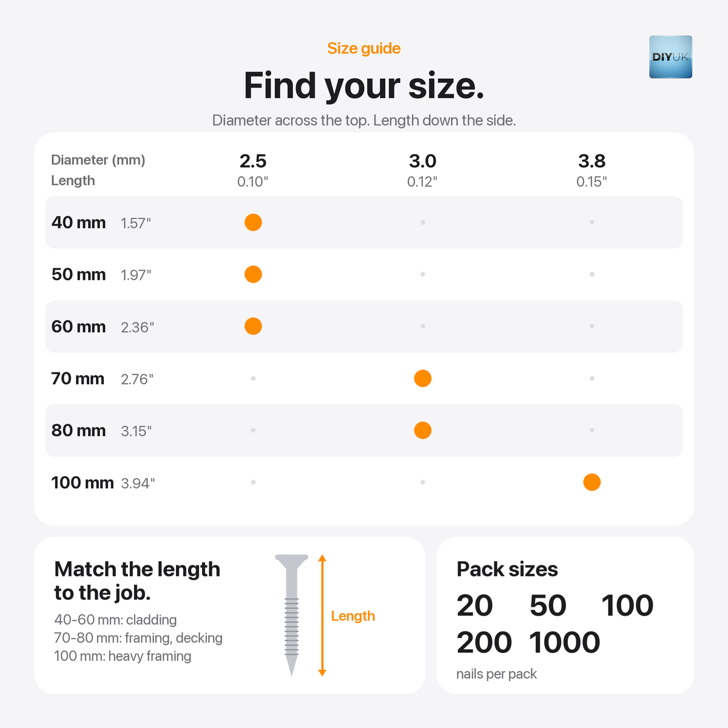Click the 3.8 diameter column header
Image resolution: width=728 pixels, height=728 pixels.
click(592, 170)
